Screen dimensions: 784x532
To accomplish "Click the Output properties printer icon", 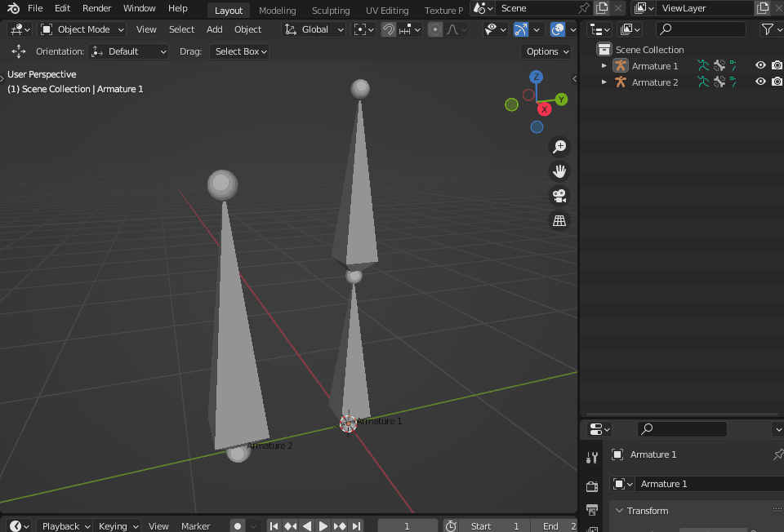I will (x=592, y=510).
